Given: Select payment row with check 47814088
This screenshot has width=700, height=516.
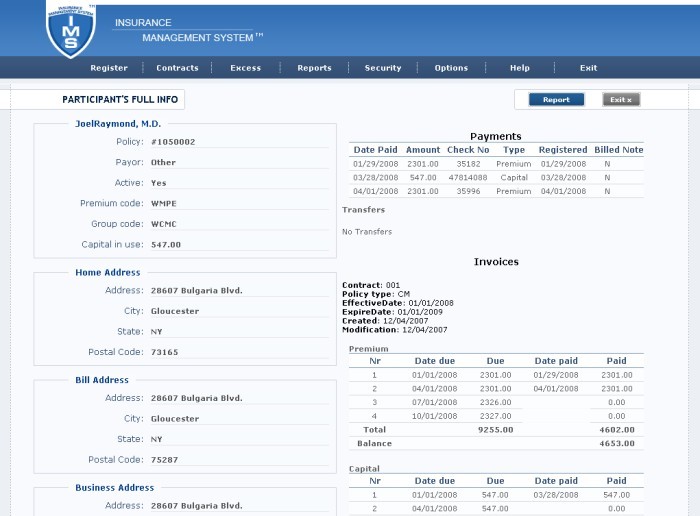Looking at the screenshot, I should click(496, 178).
